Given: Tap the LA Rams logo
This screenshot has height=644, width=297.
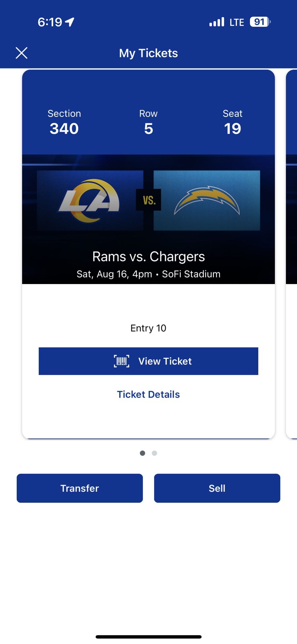Looking at the screenshot, I should [90, 201].
